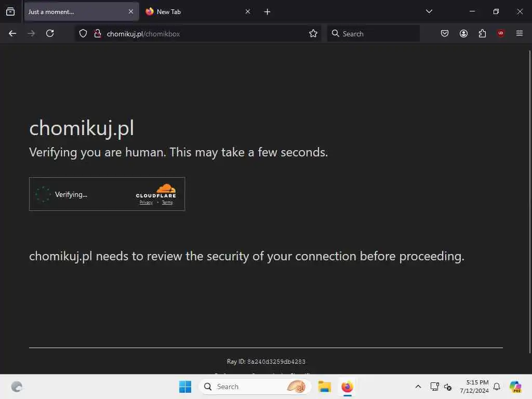Open a new tab with plus
This screenshot has height=399, width=532.
[x=267, y=12]
